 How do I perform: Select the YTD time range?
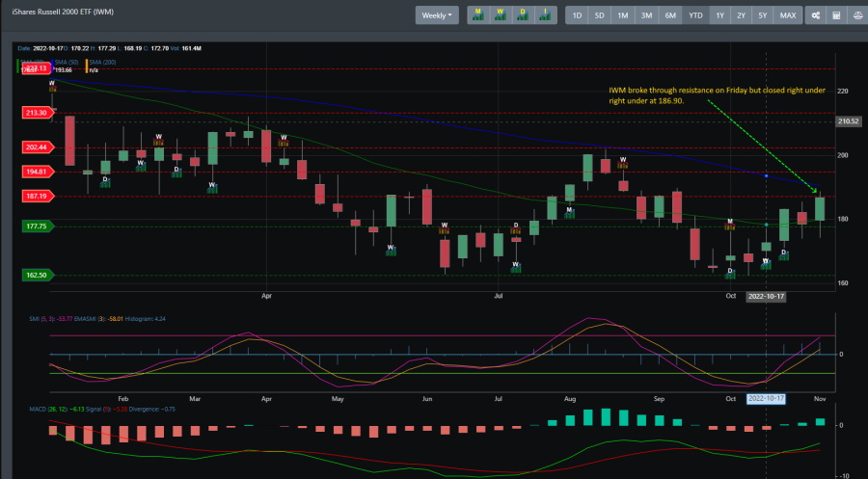point(695,15)
